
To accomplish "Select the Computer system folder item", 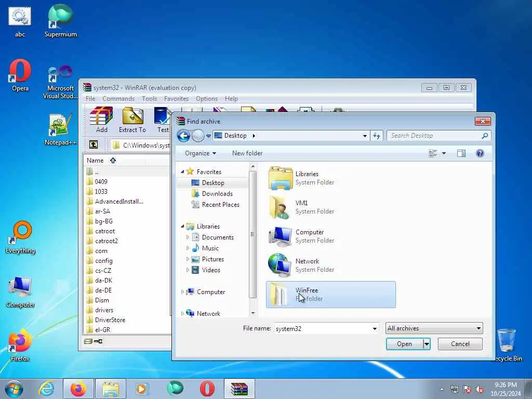I will pyautogui.click(x=331, y=236).
